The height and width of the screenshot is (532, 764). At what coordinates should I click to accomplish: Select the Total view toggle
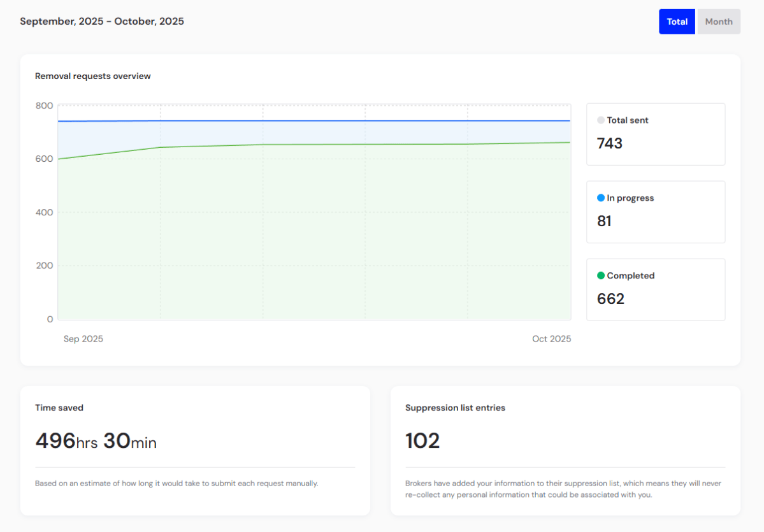coord(677,22)
